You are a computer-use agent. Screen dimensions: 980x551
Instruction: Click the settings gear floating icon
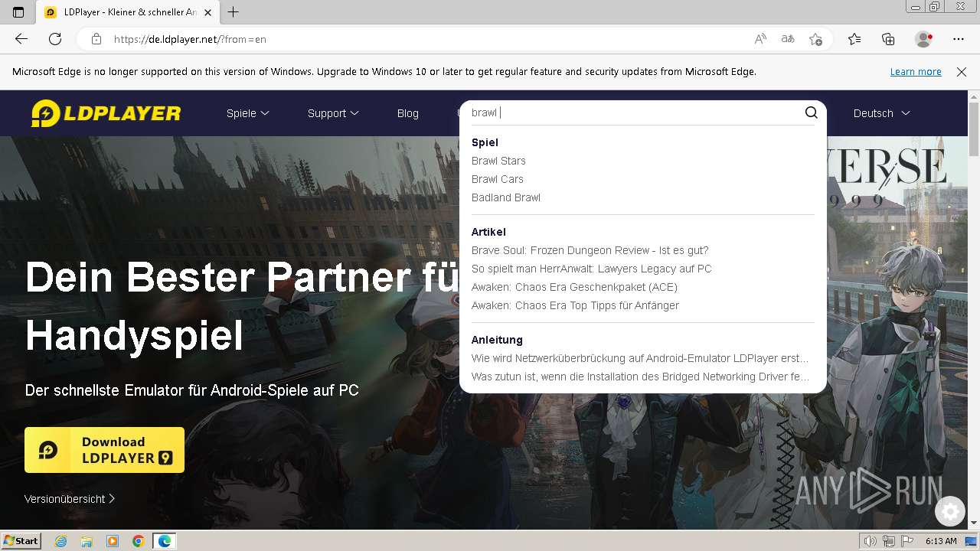pyautogui.click(x=950, y=511)
